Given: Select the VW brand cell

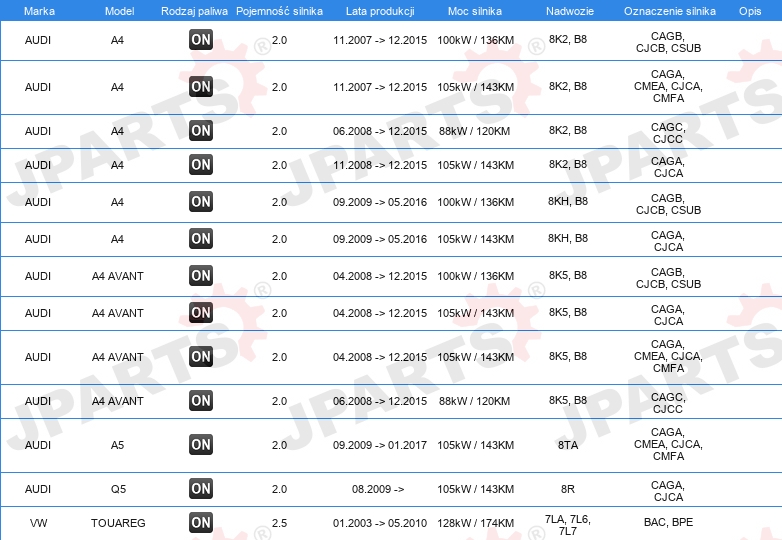Looking at the screenshot, I should [38, 523].
